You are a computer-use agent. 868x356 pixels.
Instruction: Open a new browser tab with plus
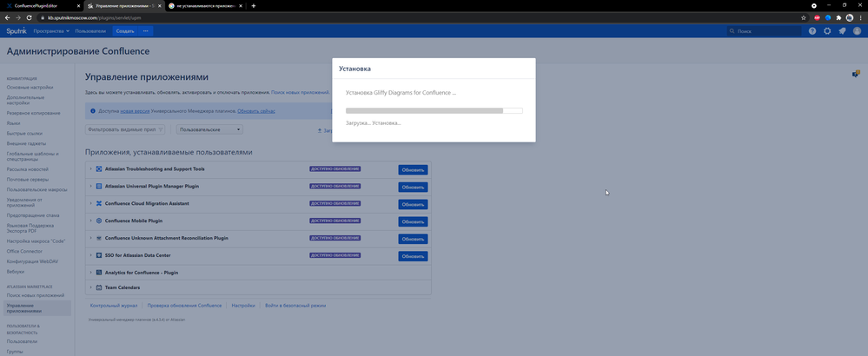[x=254, y=5]
